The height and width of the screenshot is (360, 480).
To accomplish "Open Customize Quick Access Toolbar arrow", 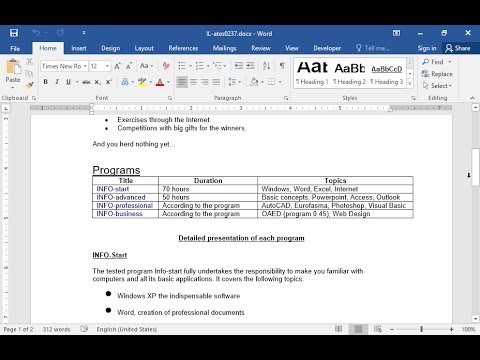I will click(84, 33).
